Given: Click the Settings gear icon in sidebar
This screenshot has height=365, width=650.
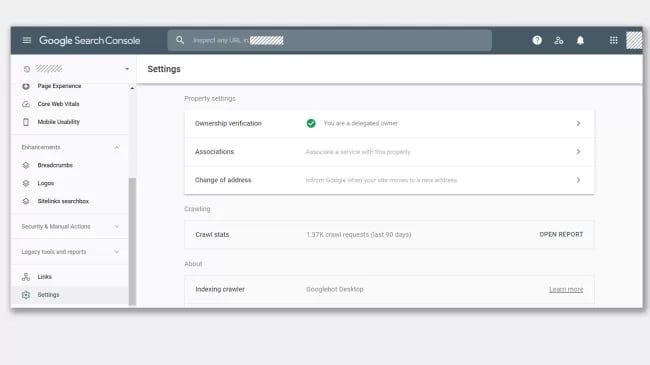Looking at the screenshot, I should coord(26,294).
